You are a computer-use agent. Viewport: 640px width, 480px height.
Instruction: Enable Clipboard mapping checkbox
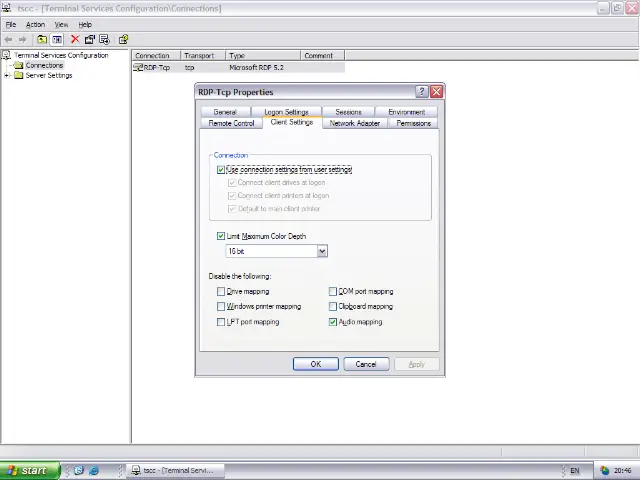tap(333, 306)
